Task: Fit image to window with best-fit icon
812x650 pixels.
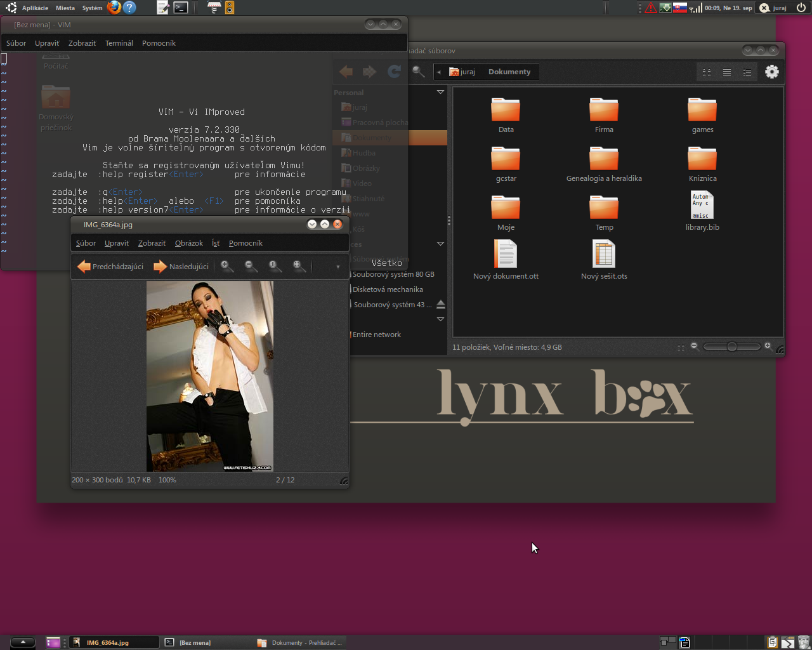Action: tap(299, 267)
